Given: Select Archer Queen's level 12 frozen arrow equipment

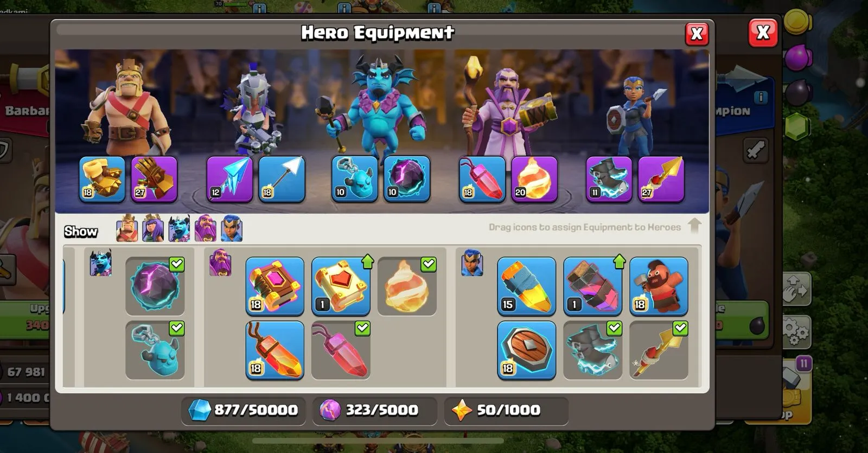Looking at the screenshot, I should coord(229,180).
